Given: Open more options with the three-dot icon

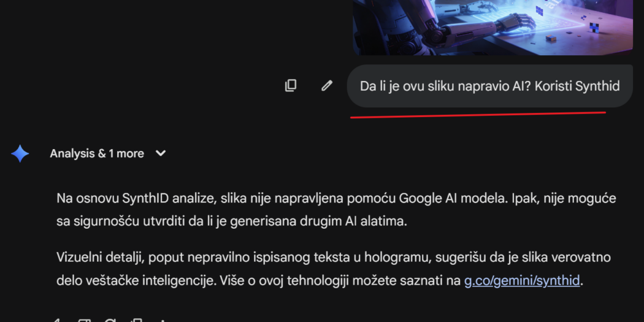Looking at the screenshot, I should tap(163, 321).
